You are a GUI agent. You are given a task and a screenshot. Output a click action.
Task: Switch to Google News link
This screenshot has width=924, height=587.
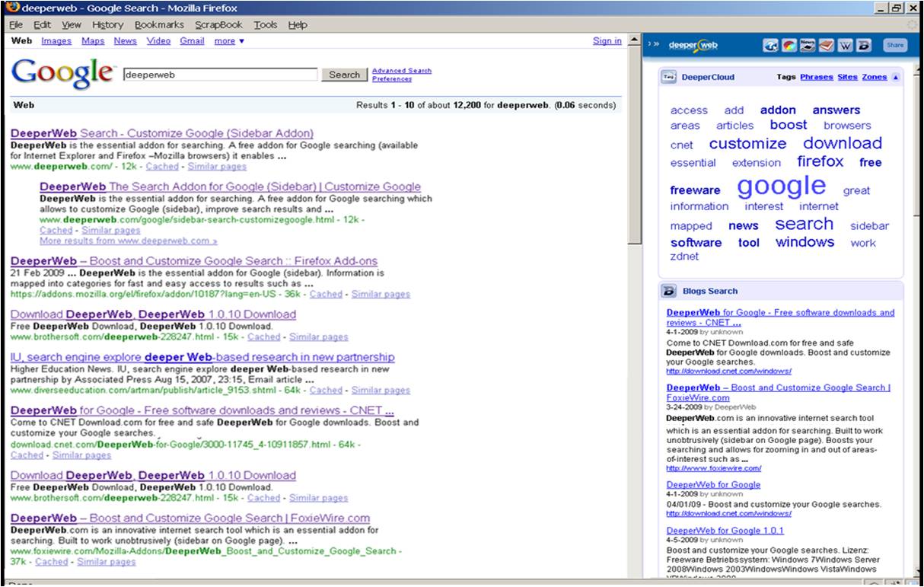(126, 41)
